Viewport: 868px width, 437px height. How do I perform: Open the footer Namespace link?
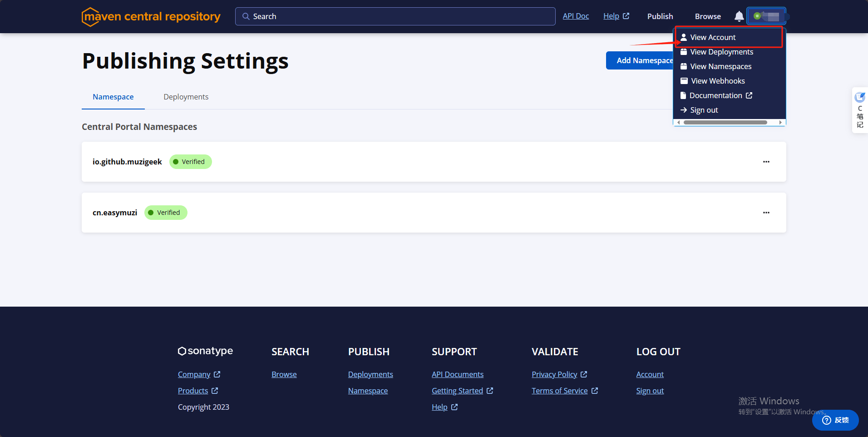368,391
